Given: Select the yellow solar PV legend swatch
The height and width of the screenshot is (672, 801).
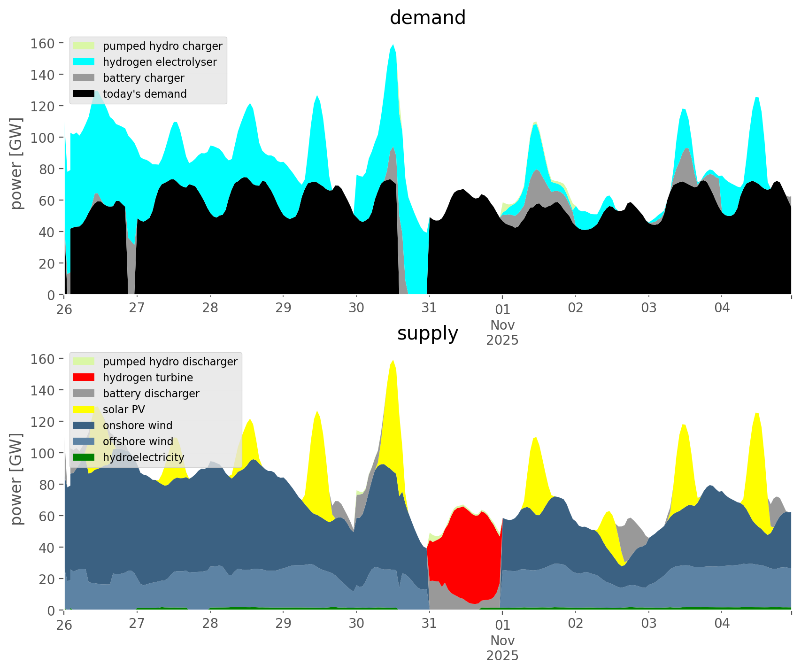Looking at the screenshot, I should (x=84, y=409).
